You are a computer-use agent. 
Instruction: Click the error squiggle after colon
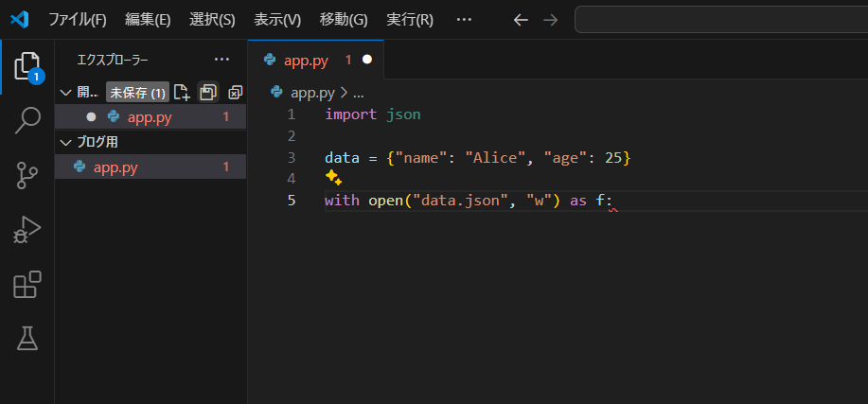(x=612, y=209)
